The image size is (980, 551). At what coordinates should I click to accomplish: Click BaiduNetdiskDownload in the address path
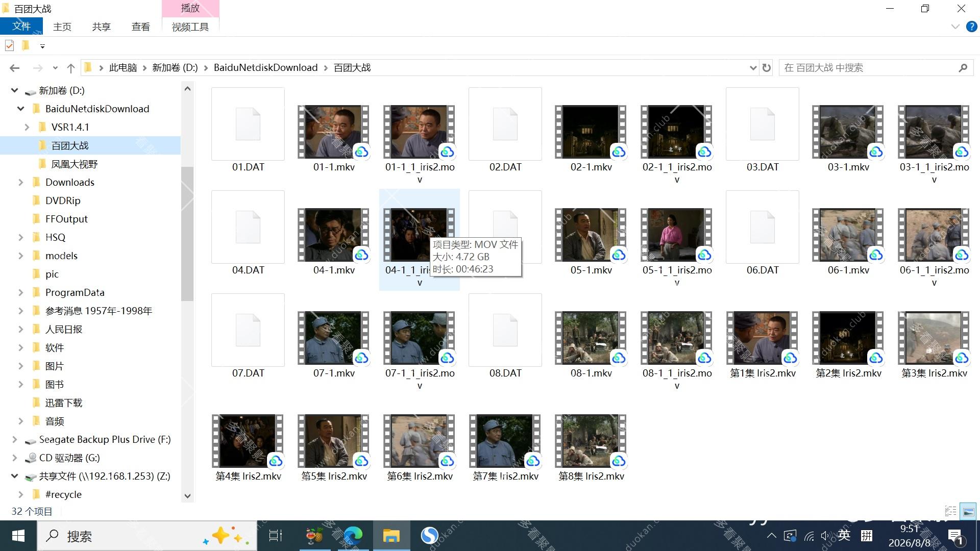click(x=265, y=68)
